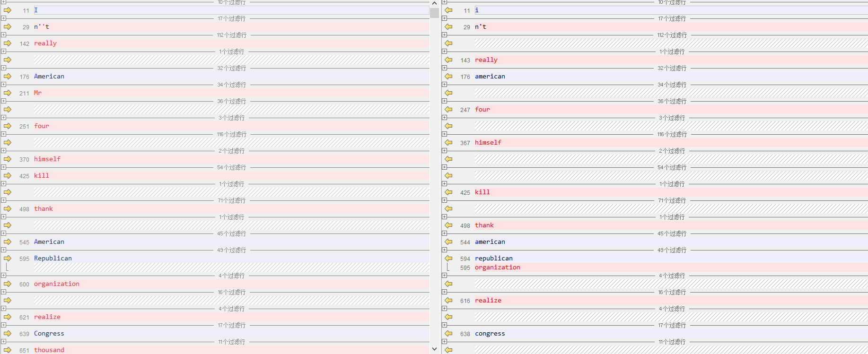
Task: Select 'congress' text on right line 638
Action: pyautogui.click(x=490, y=334)
